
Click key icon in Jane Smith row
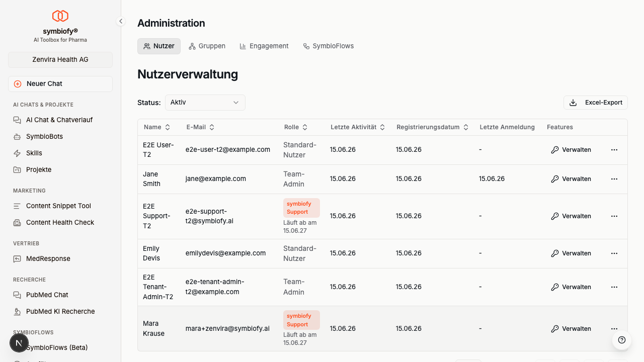click(555, 179)
